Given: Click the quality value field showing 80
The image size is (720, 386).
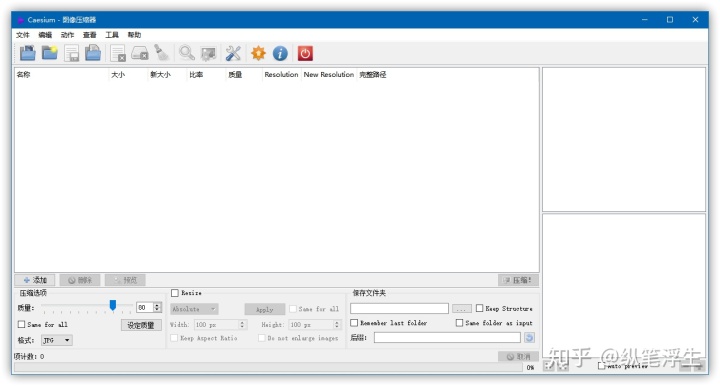Looking at the screenshot, I should pos(145,307).
